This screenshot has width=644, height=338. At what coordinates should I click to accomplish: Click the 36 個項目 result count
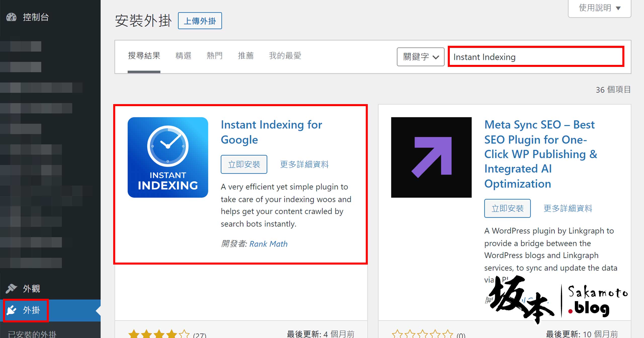click(x=613, y=90)
